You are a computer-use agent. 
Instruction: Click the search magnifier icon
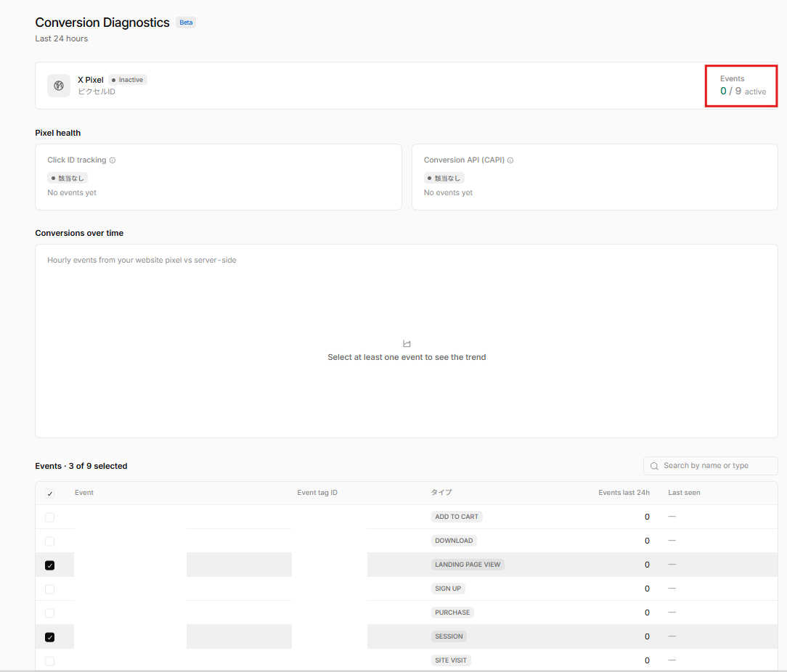(654, 466)
